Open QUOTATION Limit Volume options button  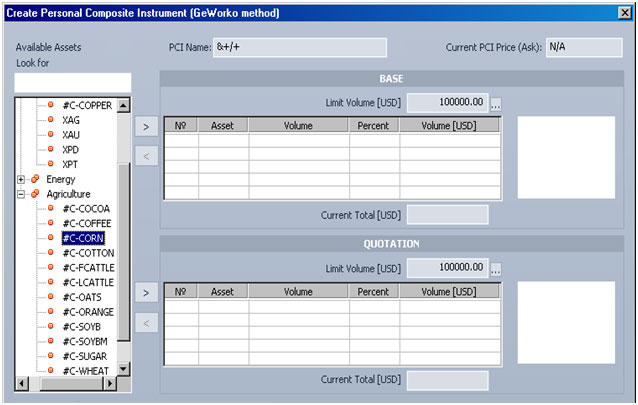click(495, 269)
